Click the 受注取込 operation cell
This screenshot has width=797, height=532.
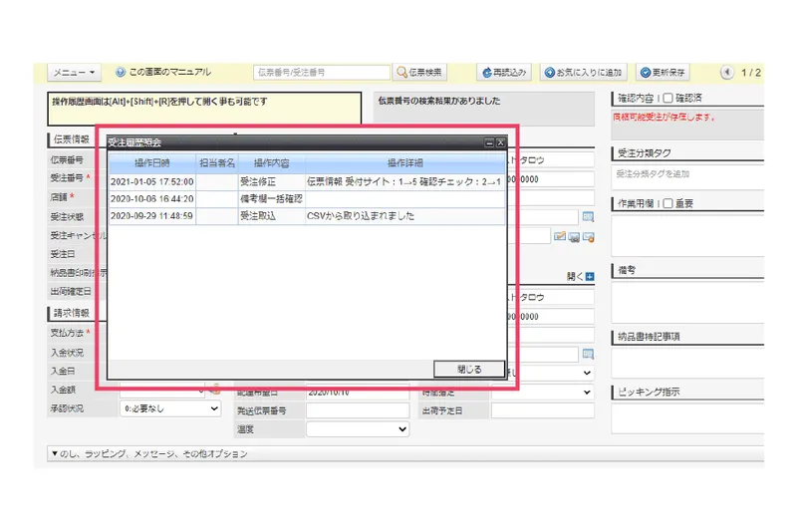271,216
